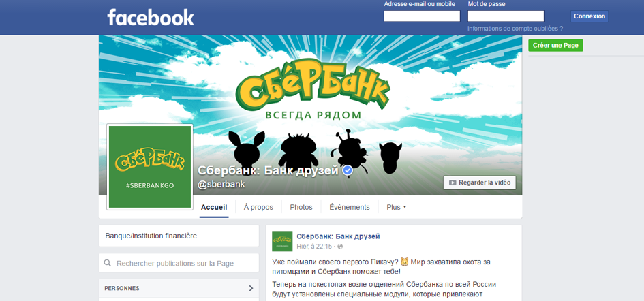Click the post author's small avatar
This screenshot has width=644, height=301.
(282, 241)
